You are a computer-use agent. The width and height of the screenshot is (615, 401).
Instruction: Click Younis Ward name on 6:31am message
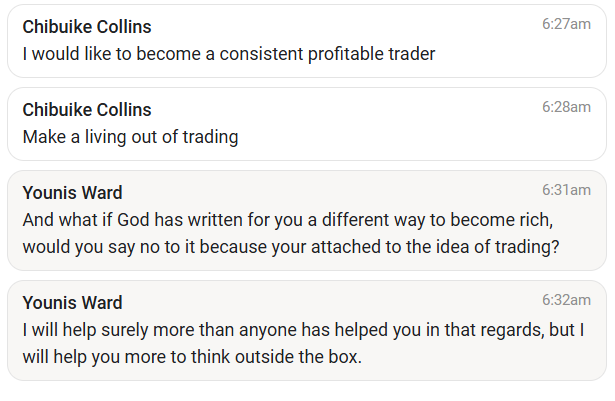coord(72,193)
